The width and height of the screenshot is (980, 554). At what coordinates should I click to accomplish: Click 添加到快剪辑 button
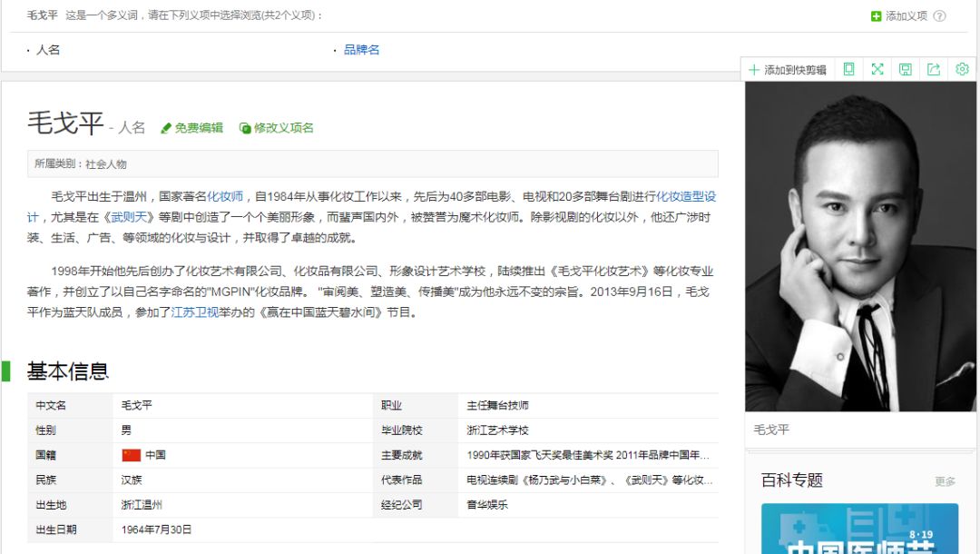click(x=787, y=70)
